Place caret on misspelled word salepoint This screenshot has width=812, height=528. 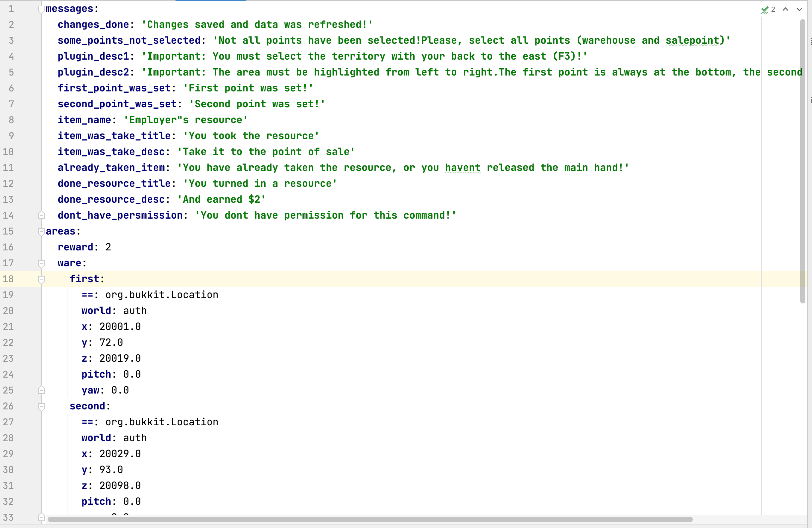(692, 41)
